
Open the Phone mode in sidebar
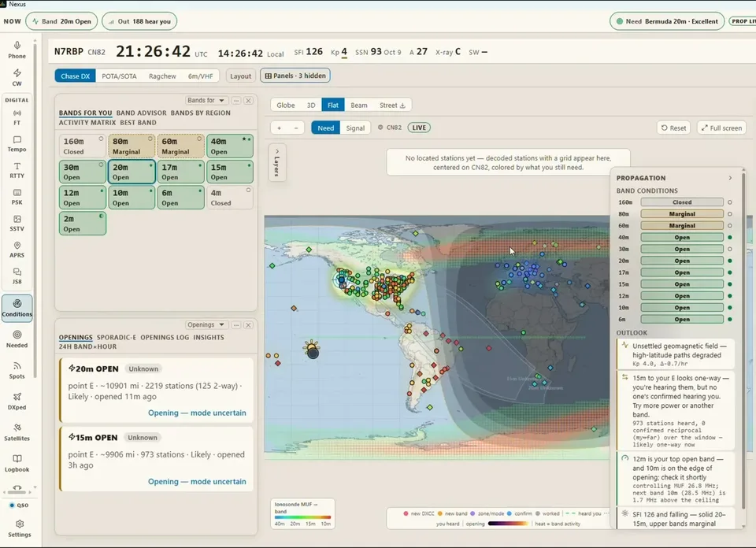pos(17,50)
